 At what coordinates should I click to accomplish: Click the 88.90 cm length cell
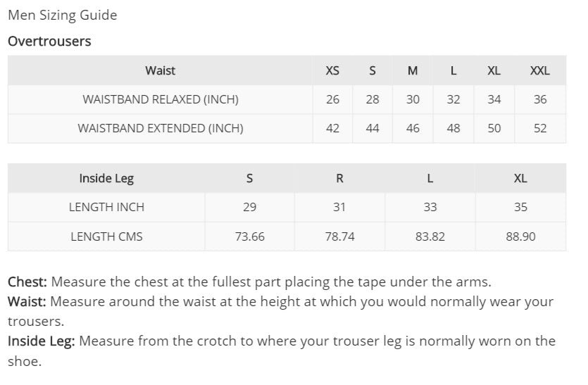point(520,236)
